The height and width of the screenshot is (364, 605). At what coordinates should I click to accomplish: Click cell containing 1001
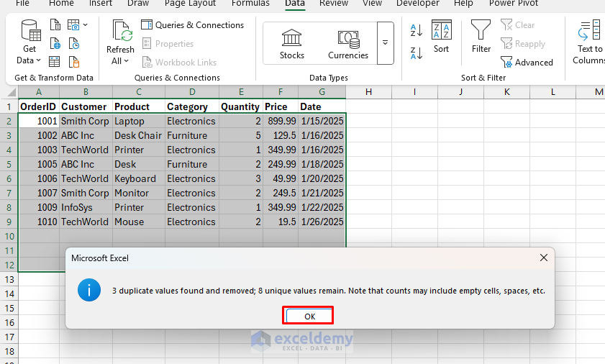39,121
